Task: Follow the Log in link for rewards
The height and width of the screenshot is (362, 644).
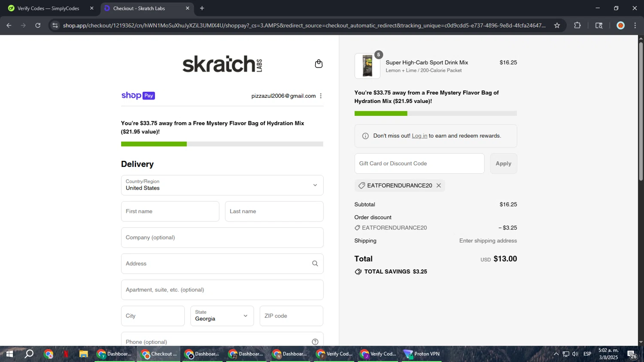Action: [x=419, y=136]
